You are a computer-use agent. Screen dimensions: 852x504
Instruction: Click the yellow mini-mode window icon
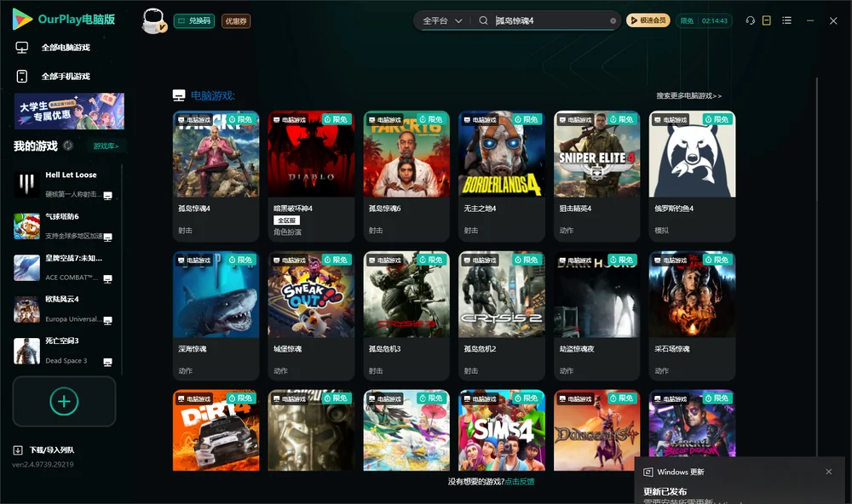(767, 20)
